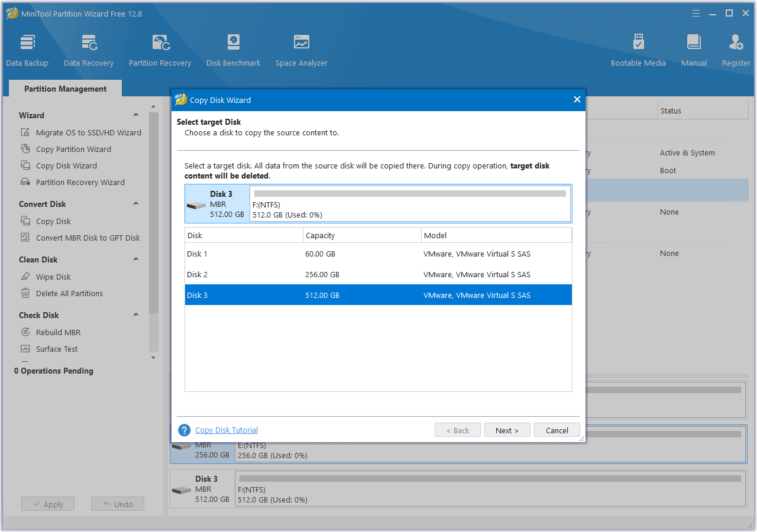Viewport: 757px width, 532px height.
Task: Cancel the Copy Disk Wizard
Action: [x=557, y=430]
